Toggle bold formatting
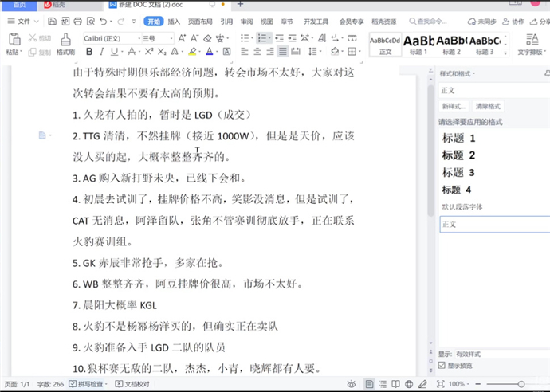This screenshot has height=392, width=550. pyautogui.click(x=89, y=52)
